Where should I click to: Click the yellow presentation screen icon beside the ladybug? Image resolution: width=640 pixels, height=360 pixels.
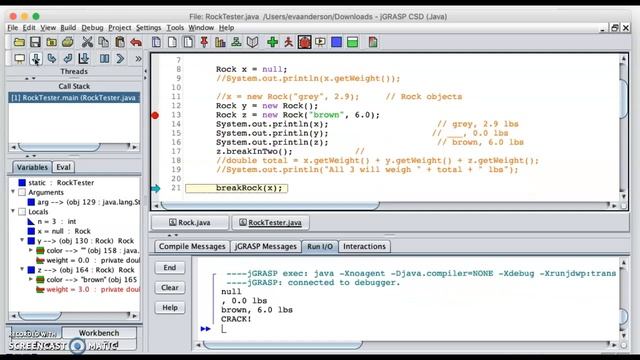click(320, 42)
